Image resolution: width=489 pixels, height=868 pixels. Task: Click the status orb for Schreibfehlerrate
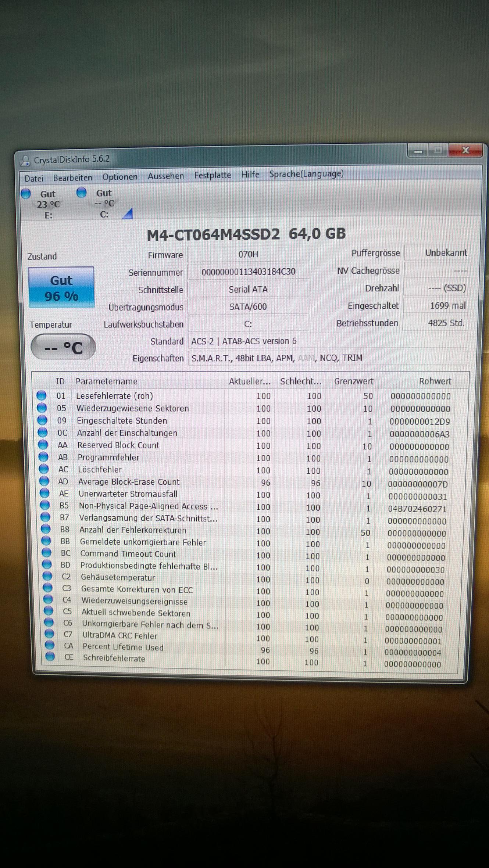(50, 656)
